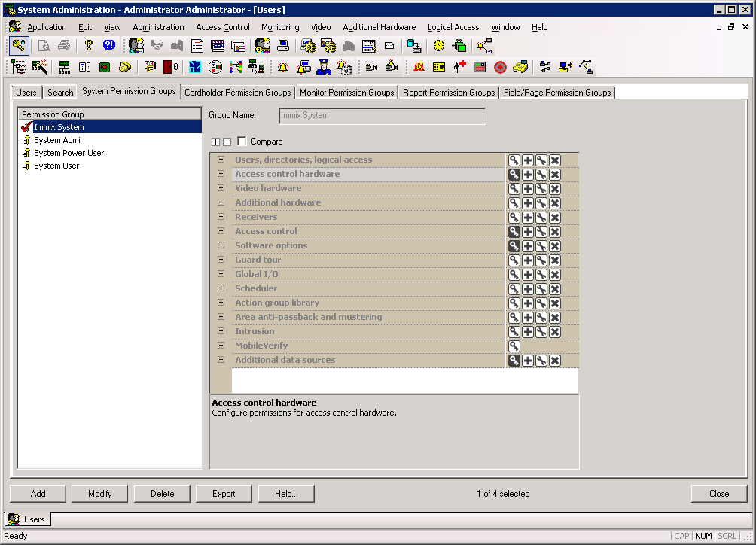Toggle the key permission on the Software options row
The height and width of the screenshot is (545, 756).
tap(514, 245)
